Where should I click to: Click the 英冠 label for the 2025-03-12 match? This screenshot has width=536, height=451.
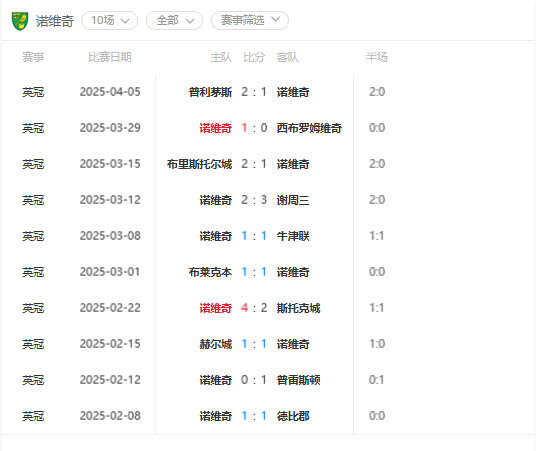(33, 200)
